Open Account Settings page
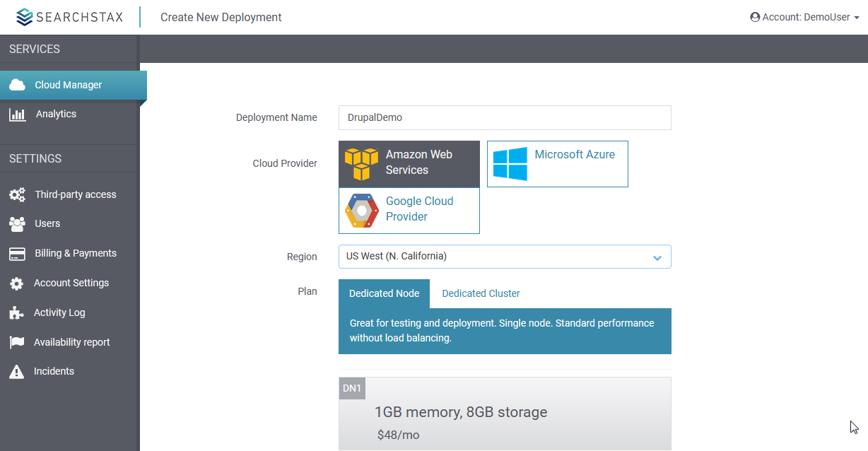 (x=70, y=283)
